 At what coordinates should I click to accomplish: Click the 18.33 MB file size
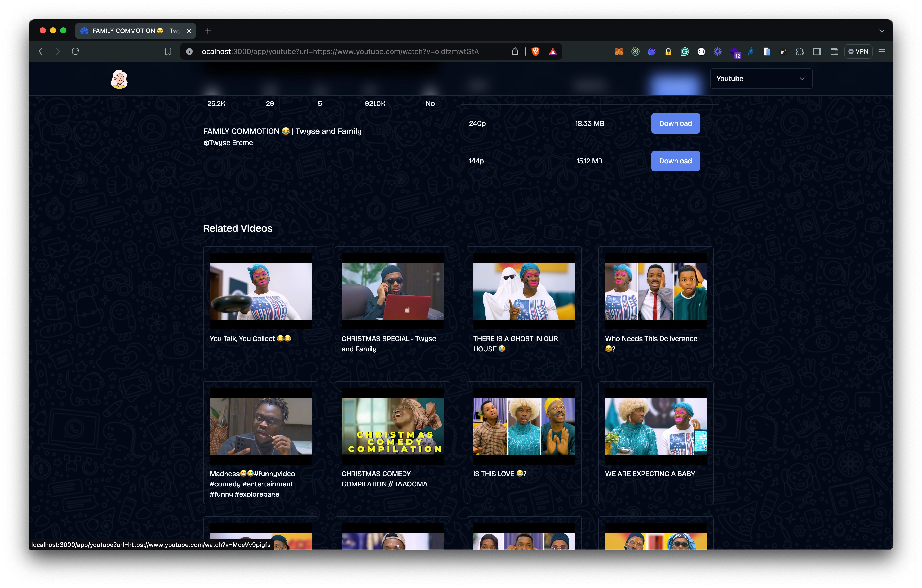pyautogui.click(x=590, y=123)
